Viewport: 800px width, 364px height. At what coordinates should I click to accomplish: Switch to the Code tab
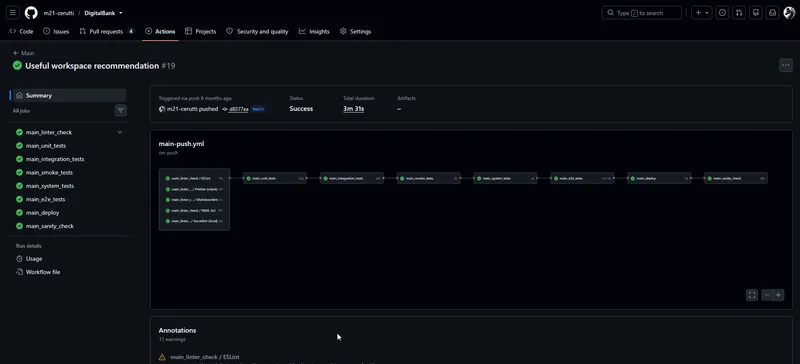[x=21, y=31]
